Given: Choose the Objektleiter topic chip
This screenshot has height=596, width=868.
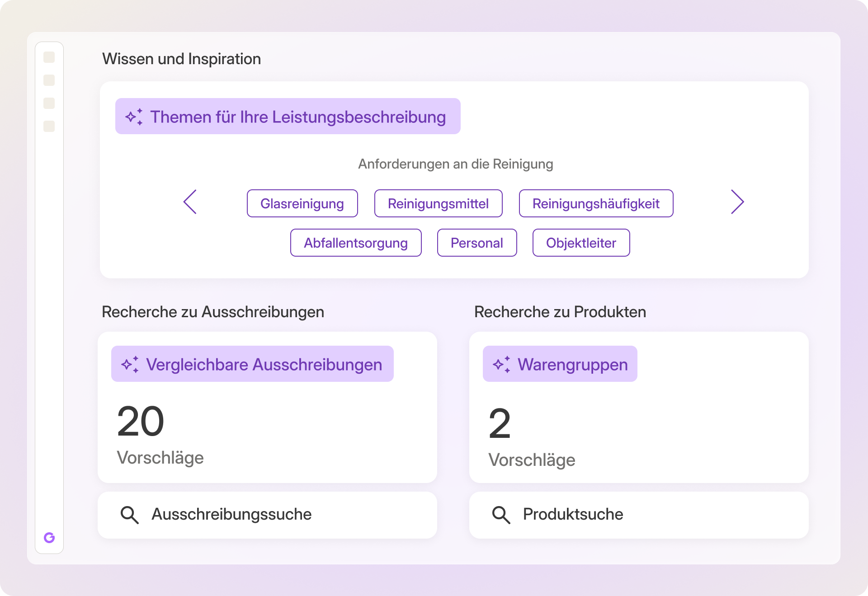Looking at the screenshot, I should (x=581, y=243).
